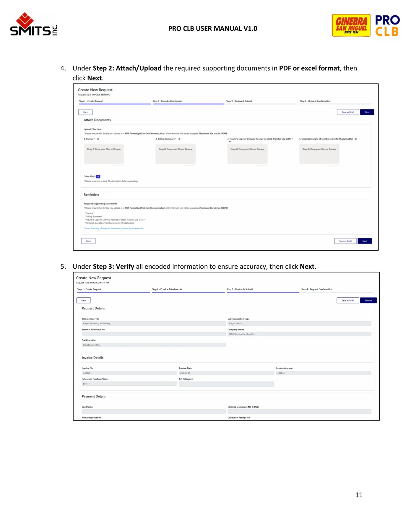411x532 pixels.
Task: Click 'Releasing Location' label
Action: (x=91, y=418)
